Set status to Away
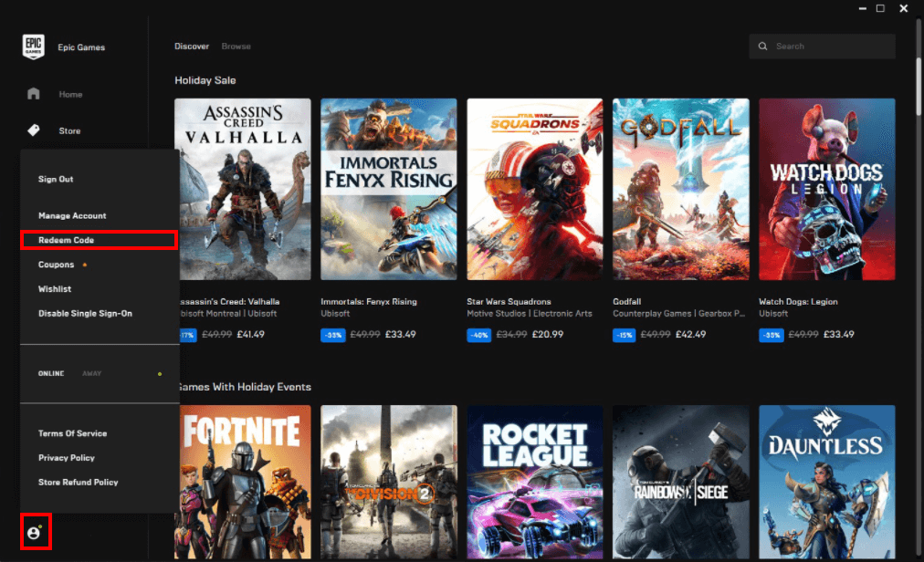Image resolution: width=924 pixels, height=562 pixels. point(92,373)
